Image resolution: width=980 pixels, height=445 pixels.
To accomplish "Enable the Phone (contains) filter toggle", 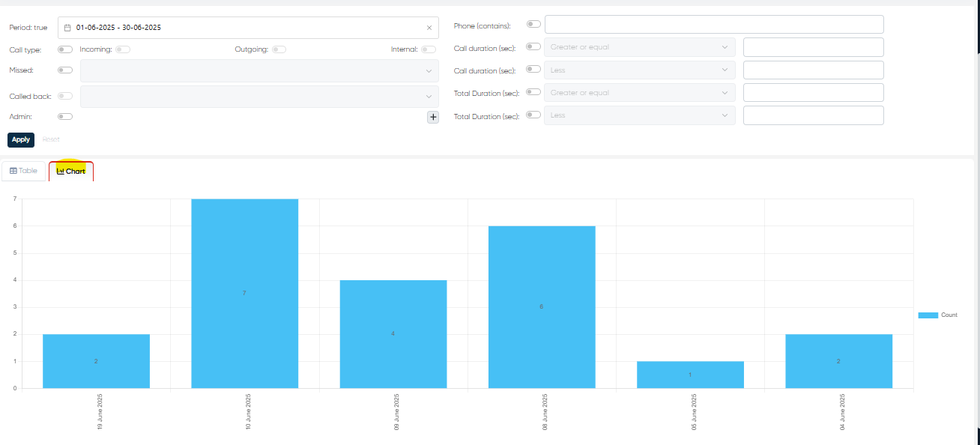I will (533, 24).
